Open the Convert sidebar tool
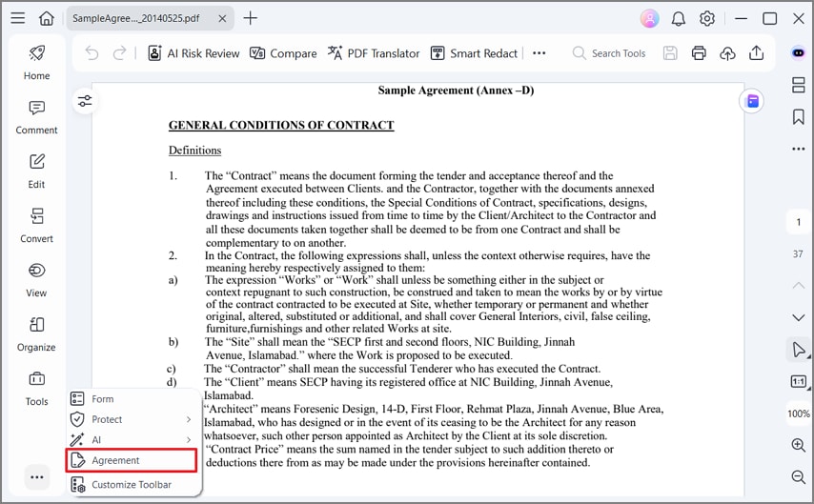This screenshot has width=814, height=504. click(x=36, y=225)
